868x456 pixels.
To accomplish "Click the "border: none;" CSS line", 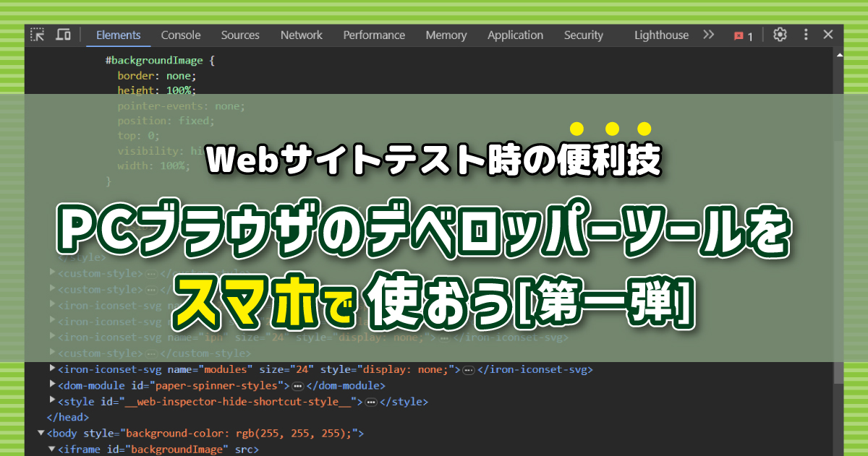I will coord(157,74).
